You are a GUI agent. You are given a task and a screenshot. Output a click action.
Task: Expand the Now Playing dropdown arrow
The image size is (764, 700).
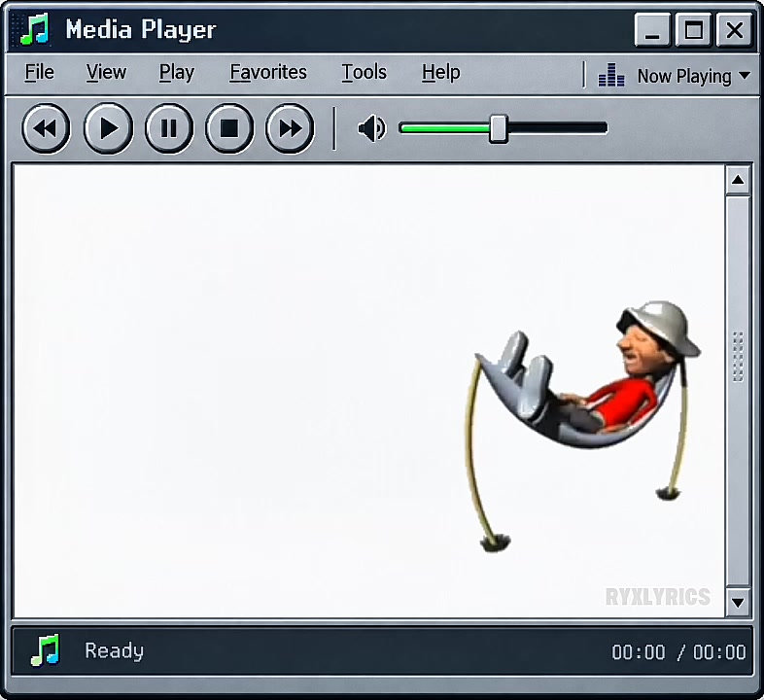744,76
